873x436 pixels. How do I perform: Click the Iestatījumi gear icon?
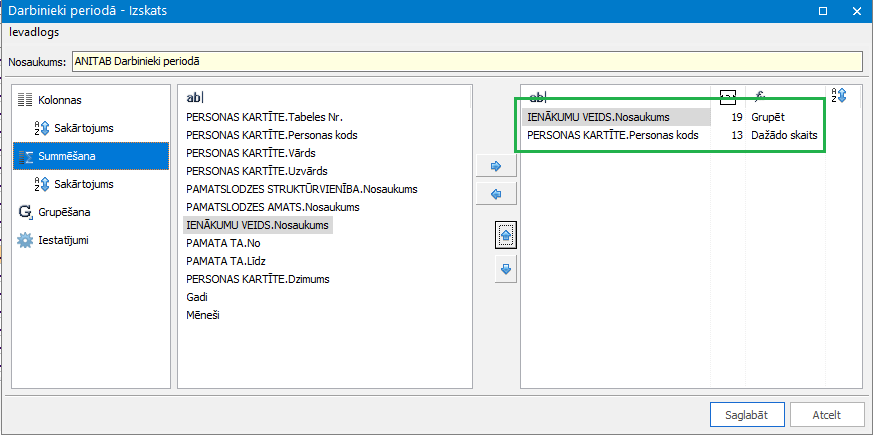click(x=24, y=241)
